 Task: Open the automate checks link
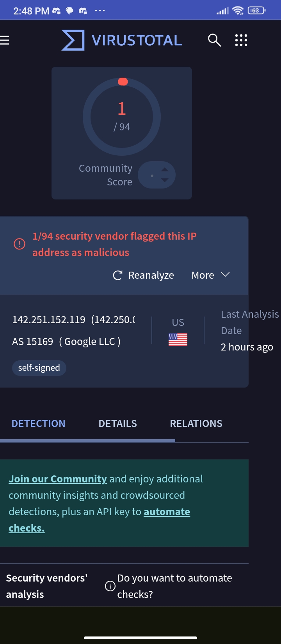(167, 512)
